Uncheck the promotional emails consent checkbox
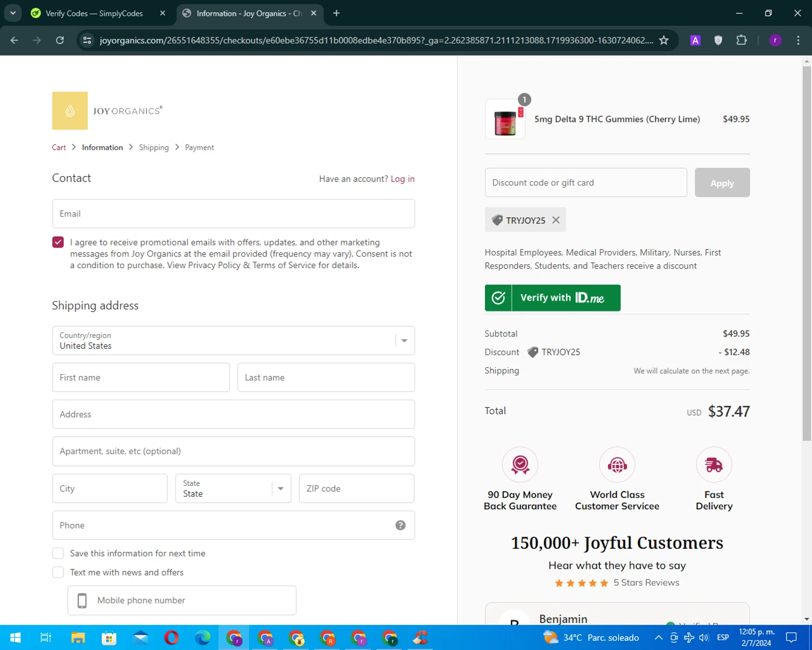 point(58,242)
